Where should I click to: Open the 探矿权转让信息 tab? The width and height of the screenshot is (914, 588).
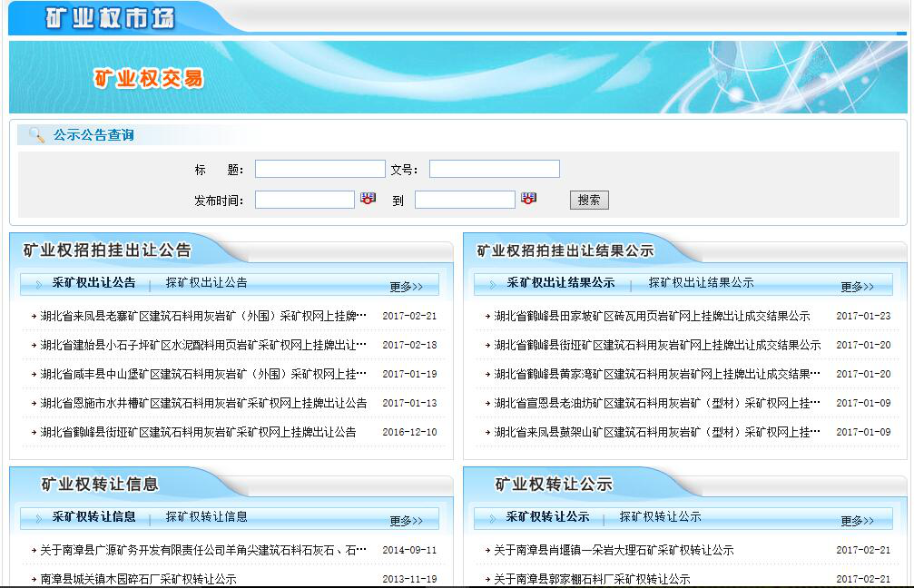[x=206, y=517]
